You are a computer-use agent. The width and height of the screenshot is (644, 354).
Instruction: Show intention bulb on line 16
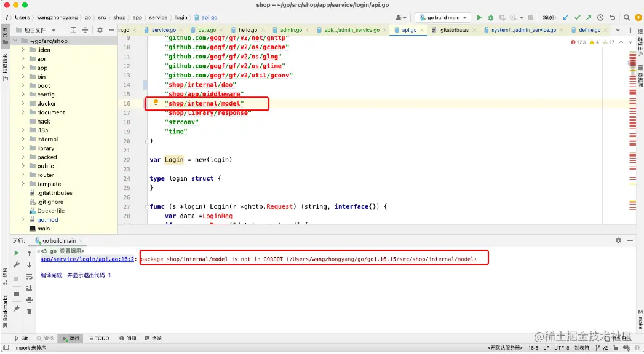[156, 102]
